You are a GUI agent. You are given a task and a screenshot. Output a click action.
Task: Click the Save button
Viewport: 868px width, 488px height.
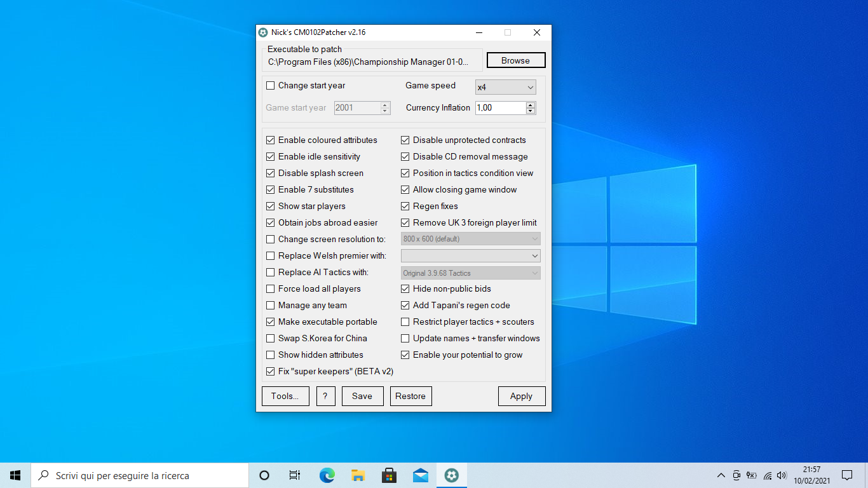point(362,396)
